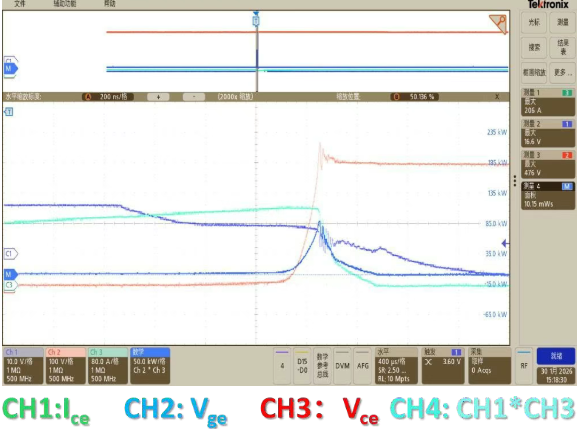Open the Ch 2 100 V/div badge
The image size is (577, 429).
click(x=66, y=366)
